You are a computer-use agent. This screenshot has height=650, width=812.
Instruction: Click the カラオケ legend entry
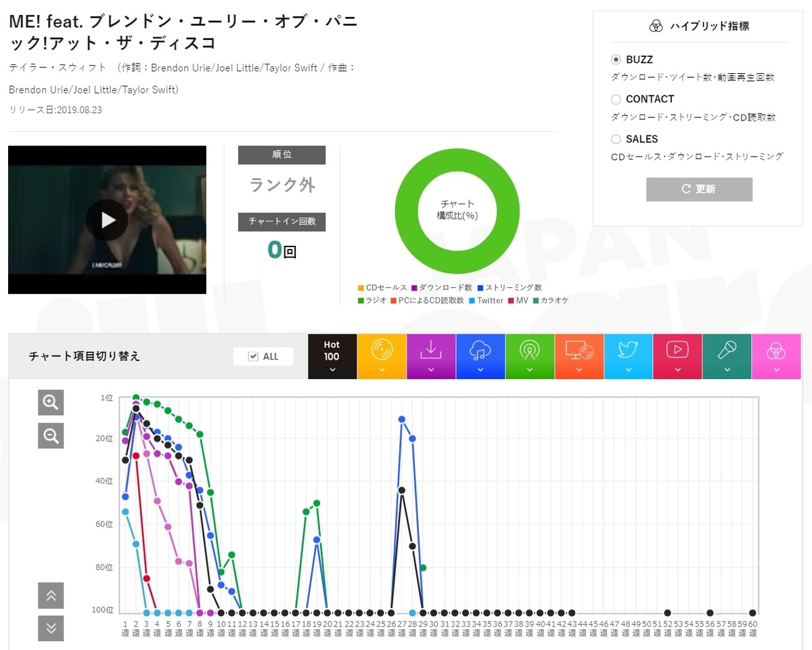click(x=550, y=301)
